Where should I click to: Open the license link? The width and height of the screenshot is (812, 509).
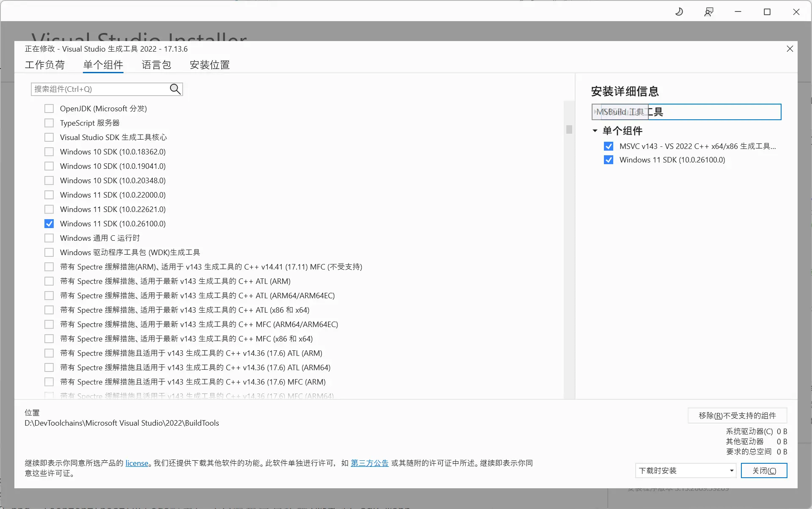[137, 463]
